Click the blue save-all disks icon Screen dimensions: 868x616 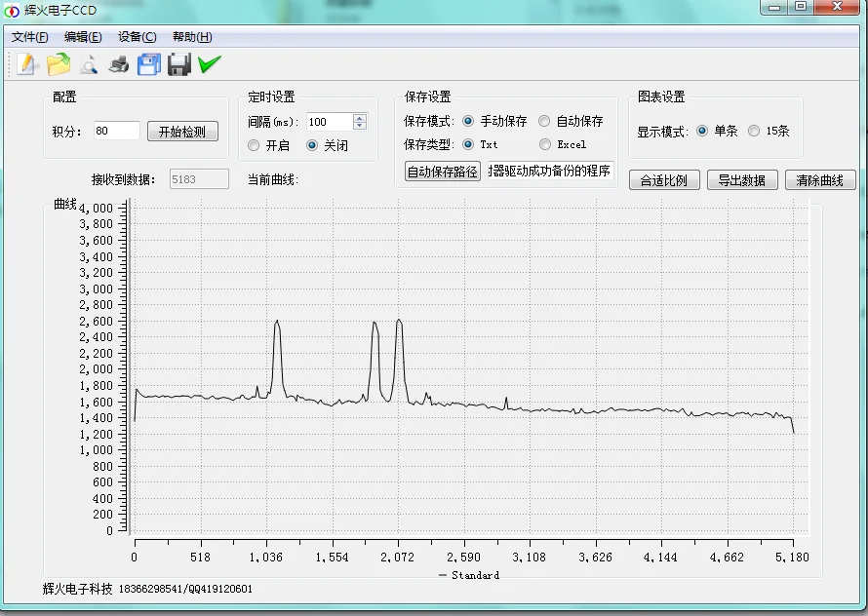[x=149, y=64]
